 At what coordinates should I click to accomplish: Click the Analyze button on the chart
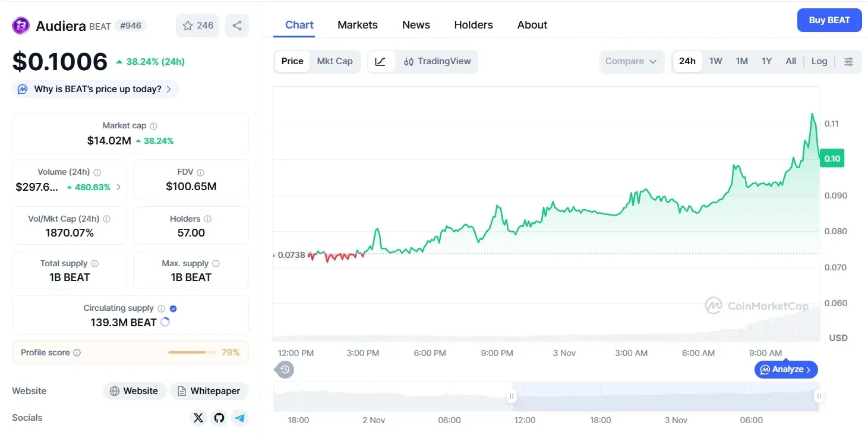click(x=785, y=369)
